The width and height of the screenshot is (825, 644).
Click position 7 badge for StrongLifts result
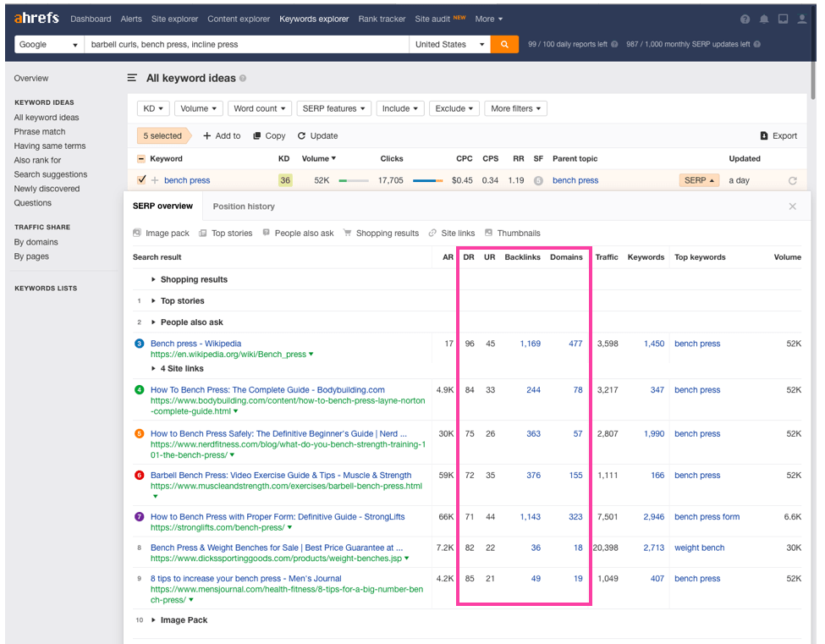140,517
